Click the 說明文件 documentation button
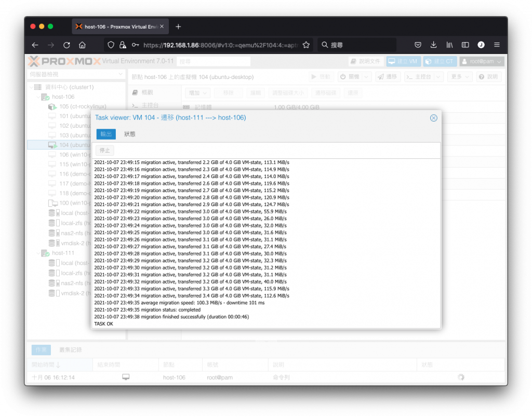This screenshot has width=532, height=418. tap(366, 61)
